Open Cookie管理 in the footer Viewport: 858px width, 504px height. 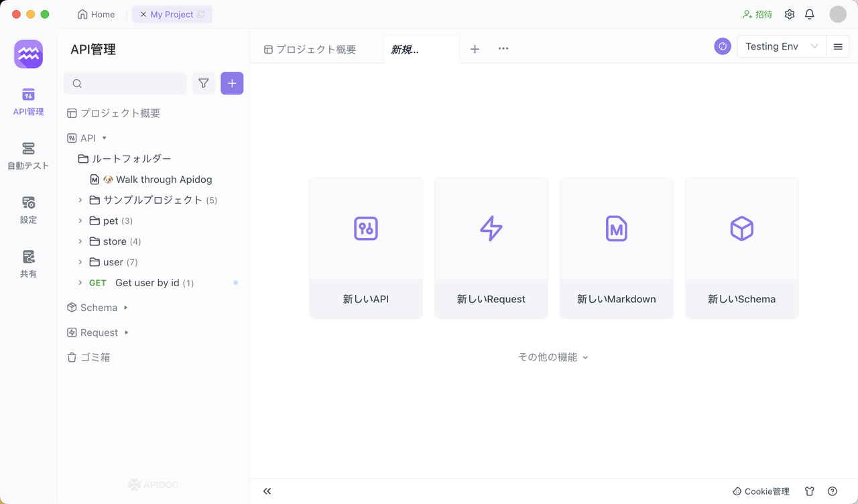click(761, 491)
